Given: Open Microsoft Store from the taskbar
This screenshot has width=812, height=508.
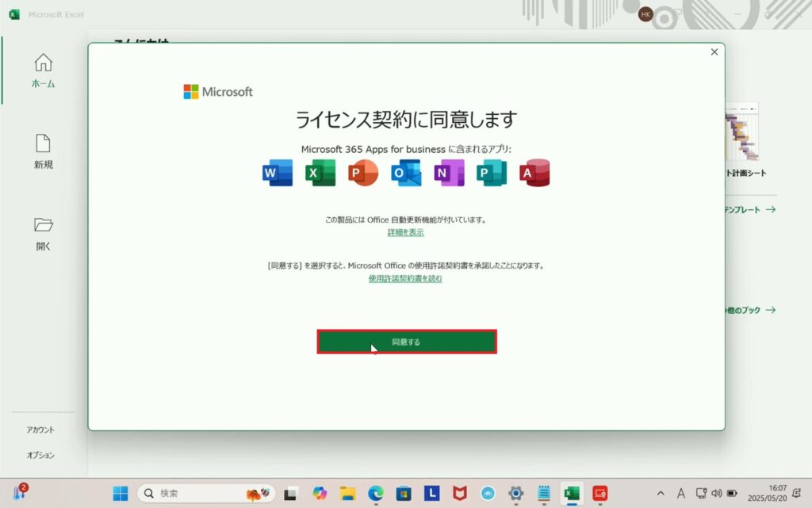Looking at the screenshot, I should coord(404,494).
